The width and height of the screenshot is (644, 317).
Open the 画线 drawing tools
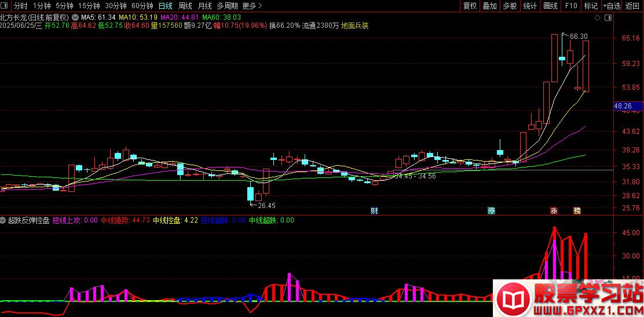(x=550, y=6)
